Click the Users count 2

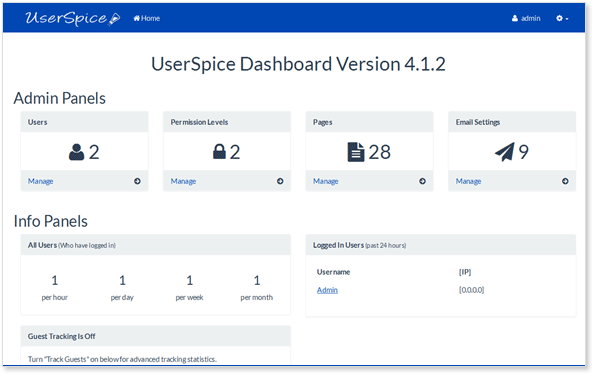click(x=94, y=152)
